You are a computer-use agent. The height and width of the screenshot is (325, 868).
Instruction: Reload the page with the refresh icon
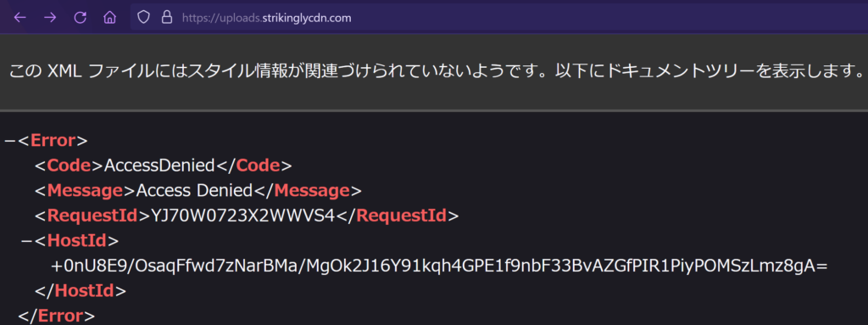coord(81,18)
